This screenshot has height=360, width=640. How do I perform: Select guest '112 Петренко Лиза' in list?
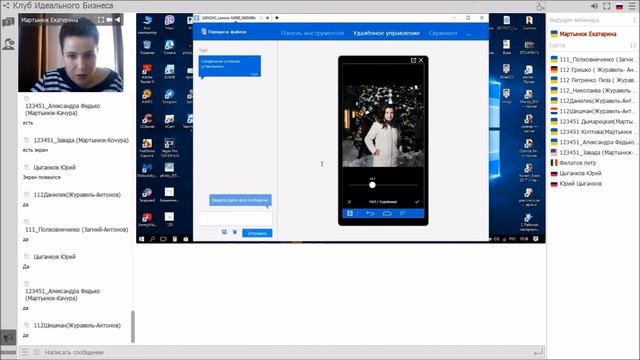click(593, 80)
